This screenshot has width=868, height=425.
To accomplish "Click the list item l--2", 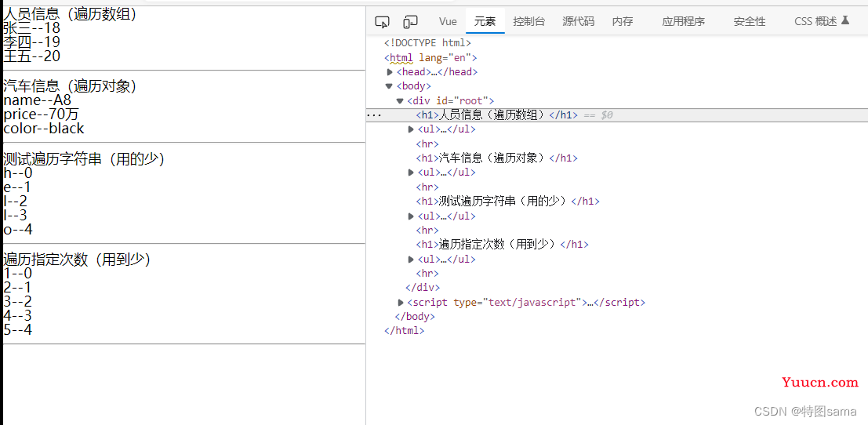I will pyautogui.click(x=16, y=201).
